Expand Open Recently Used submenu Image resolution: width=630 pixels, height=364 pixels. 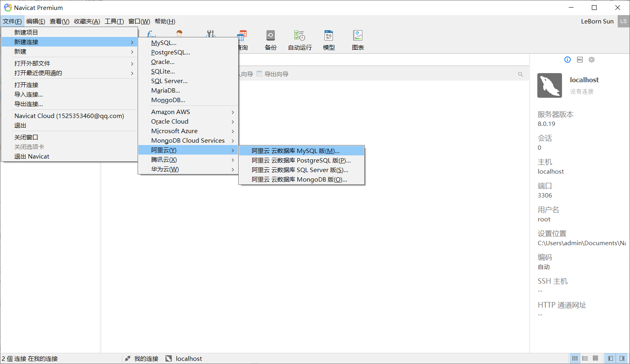click(x=70, y=73)
